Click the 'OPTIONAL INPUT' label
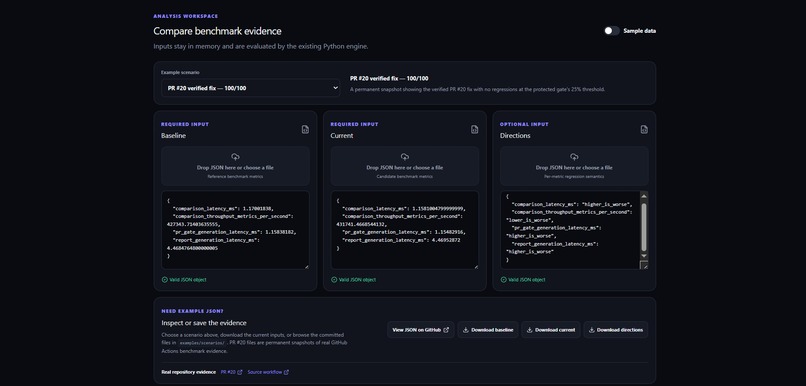 tap(524, 124)
